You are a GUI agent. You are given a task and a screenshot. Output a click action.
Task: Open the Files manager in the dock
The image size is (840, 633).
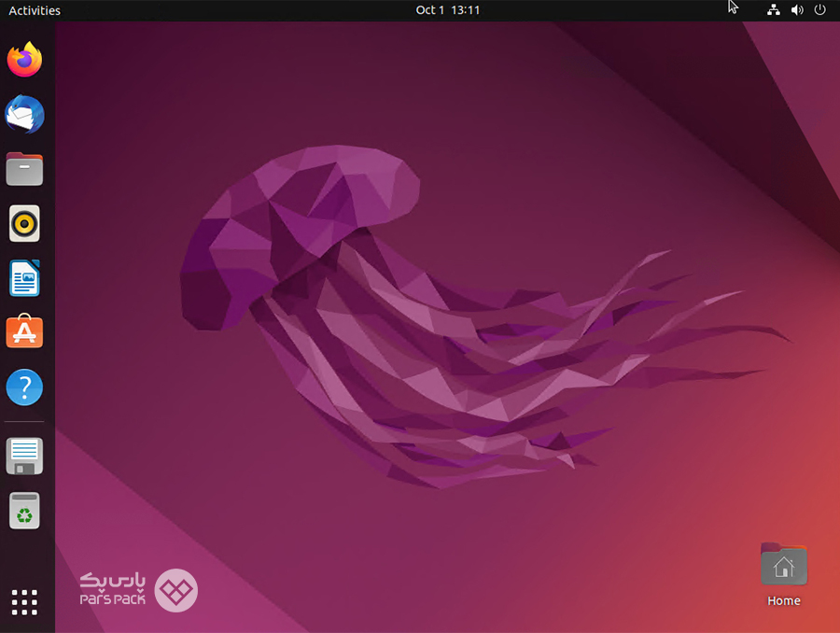24,169
